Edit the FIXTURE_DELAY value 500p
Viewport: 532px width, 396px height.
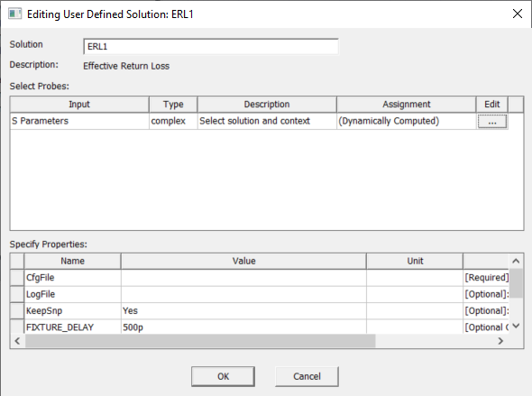click(x=243, y=327)
